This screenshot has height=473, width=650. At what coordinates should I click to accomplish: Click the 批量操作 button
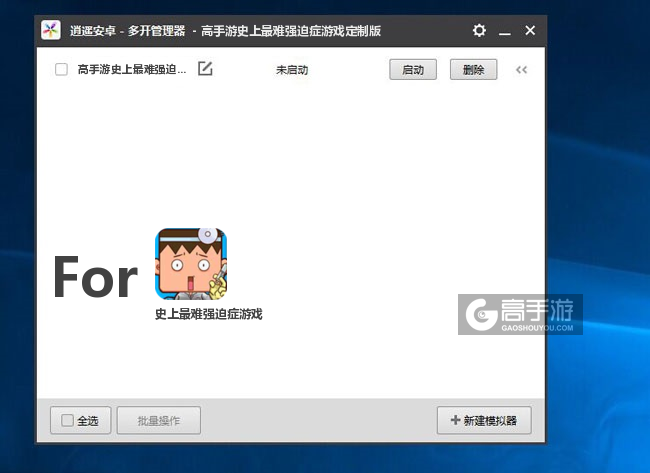pyautogui.click(x=159, y=420)
